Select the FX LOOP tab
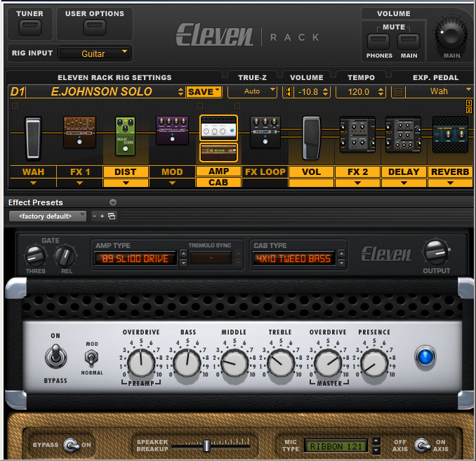476x461 pixels. pyautogui.click(x=265, y=172)
